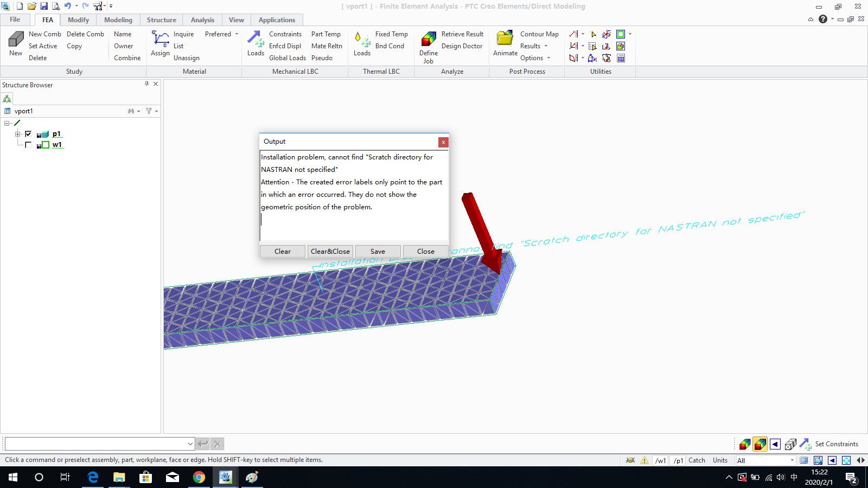Image resolution: width=868 pixels, height=488 pixels.
Task: Uncheck the p1 part checkbox
Action: click(29, 133)
